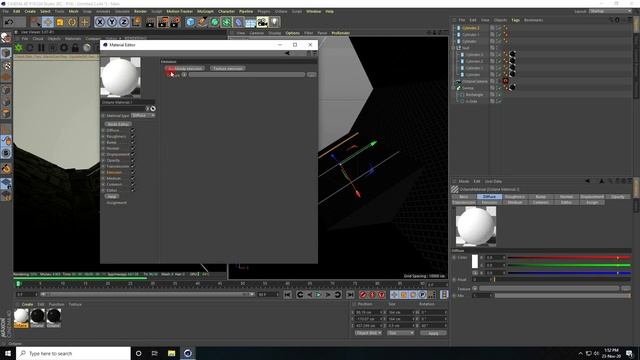Adjust the green color channel slider
The height and width of the screenshot is (360, 640).
pyautogui.click(x=569, y=265)
